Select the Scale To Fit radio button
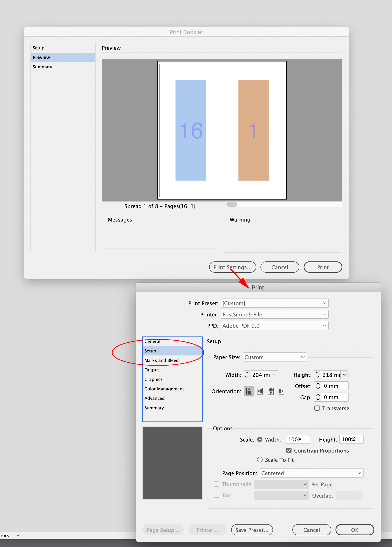 (x=260, y=460)
